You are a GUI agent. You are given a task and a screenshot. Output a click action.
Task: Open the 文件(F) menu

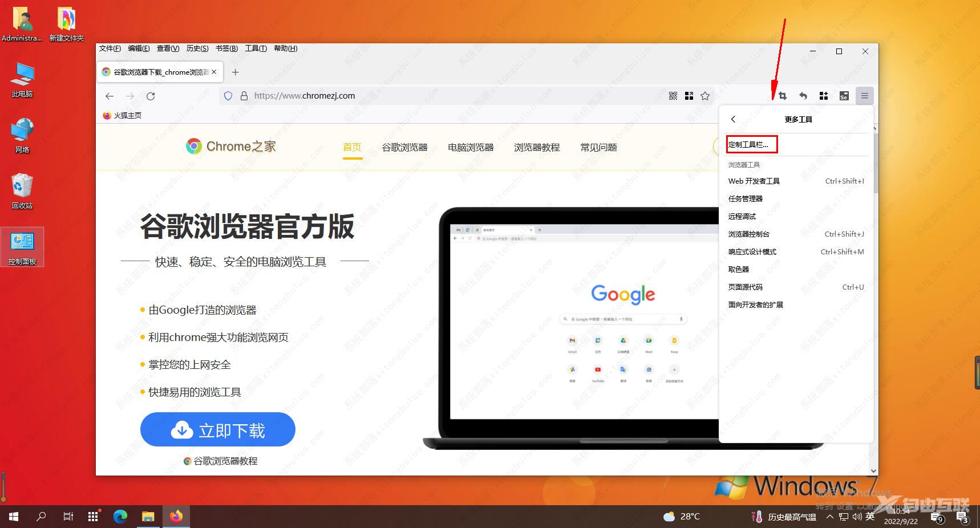(110, 48)
